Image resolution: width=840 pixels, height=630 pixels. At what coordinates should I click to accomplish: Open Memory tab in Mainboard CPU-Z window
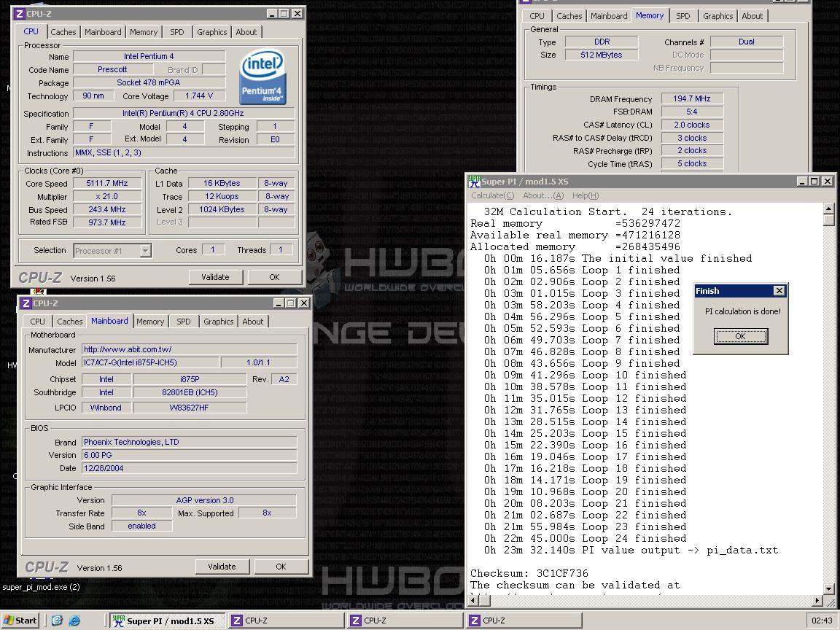(150, 322)
